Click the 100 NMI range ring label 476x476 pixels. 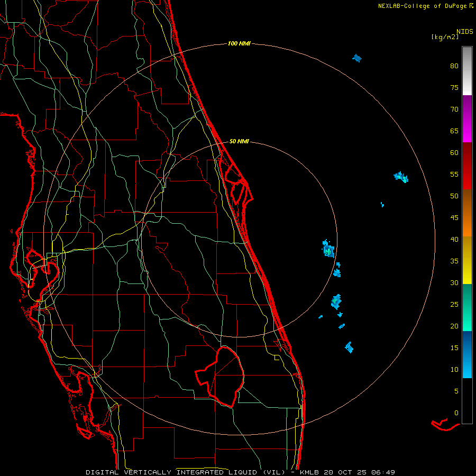[x=239, y=44]
